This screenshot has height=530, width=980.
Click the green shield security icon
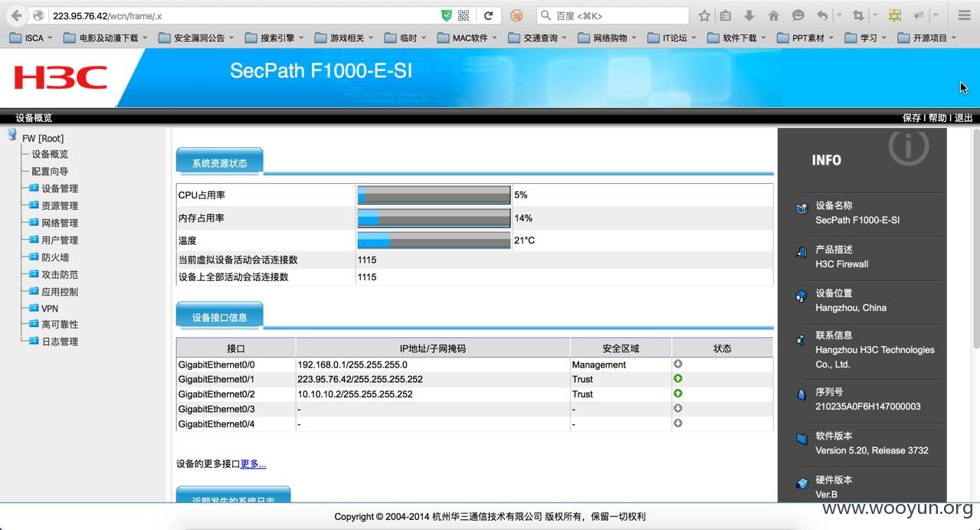(x=447, y=15)
